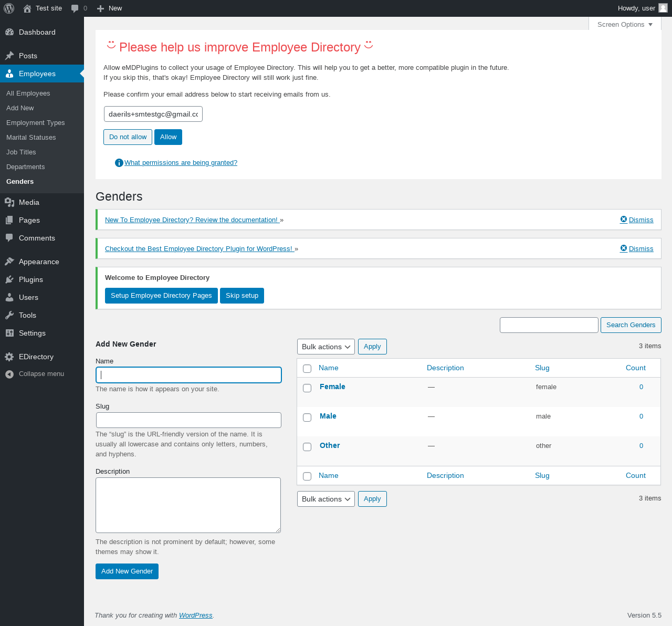The height and width of the screenshot is (626, 672).
Task: Sort by Name column header
Action: [x=329, y=368]
